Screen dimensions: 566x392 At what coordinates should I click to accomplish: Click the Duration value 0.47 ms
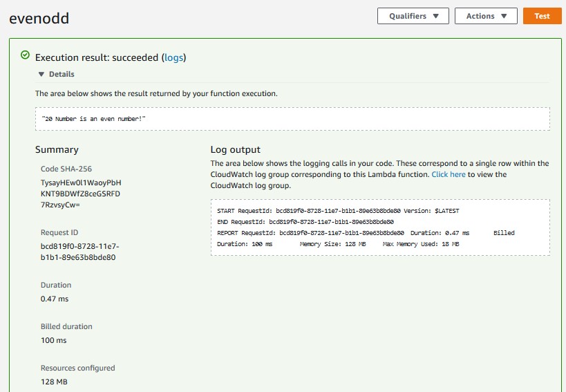55,299
